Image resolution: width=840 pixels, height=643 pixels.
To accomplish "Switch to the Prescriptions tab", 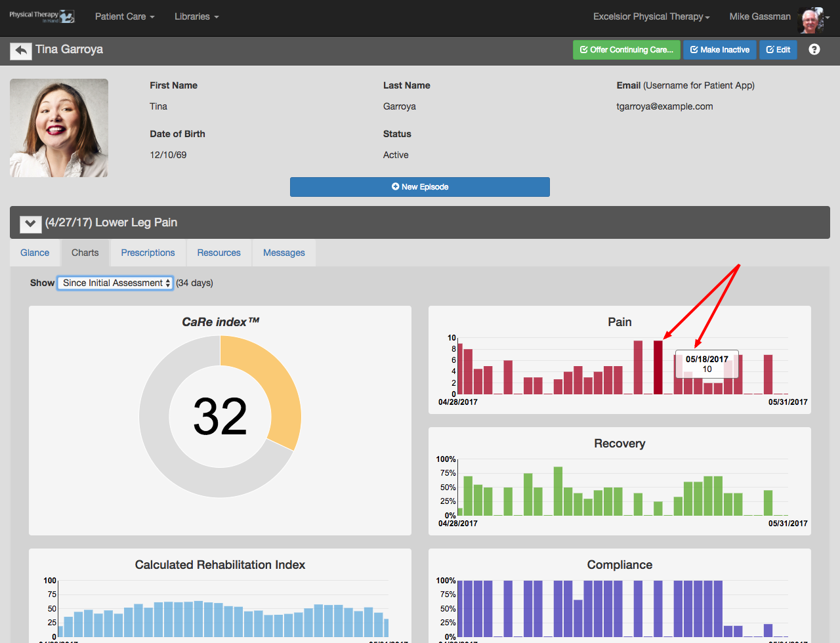I will pyautogui.click(x=148, y=253).
